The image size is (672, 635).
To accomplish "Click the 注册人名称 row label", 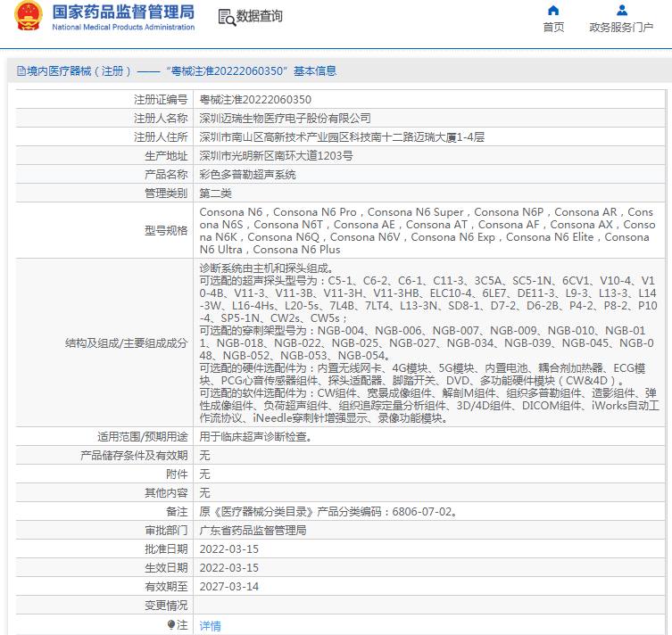I will pos(161,119).
